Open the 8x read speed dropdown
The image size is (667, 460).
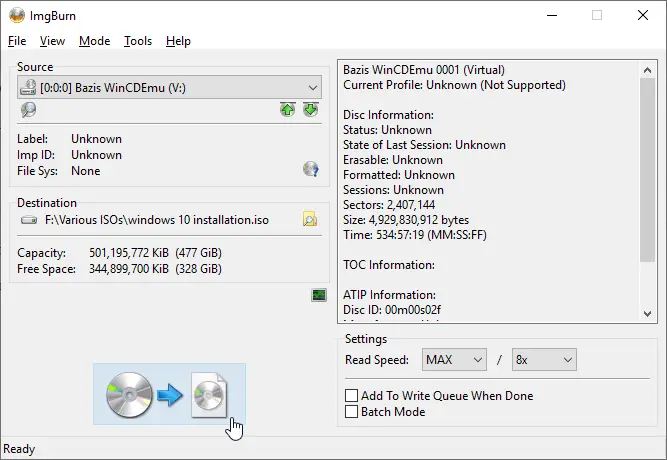click(x=544, y=360)
